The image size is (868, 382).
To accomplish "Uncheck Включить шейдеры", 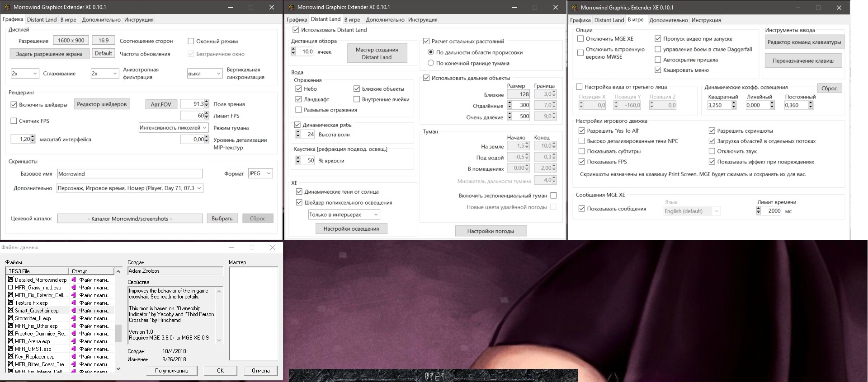I will pos(14,105).
